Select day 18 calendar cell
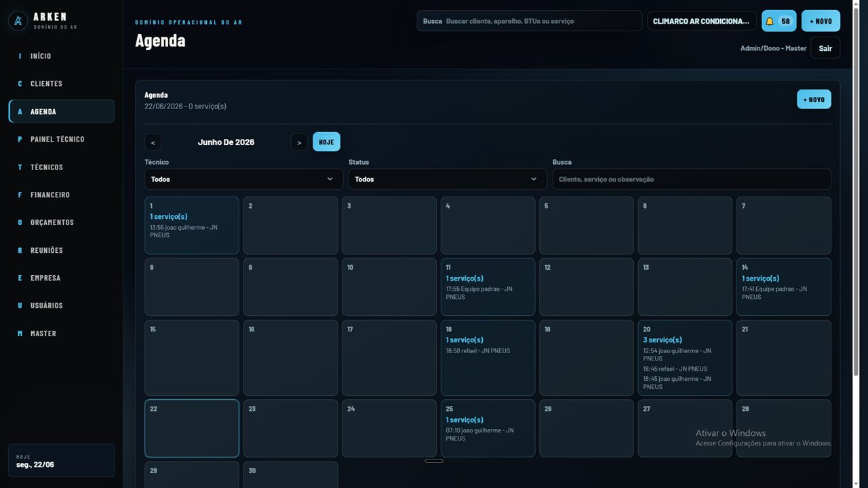Viewport: 868px width, 488px height. [x=488, y=358]
